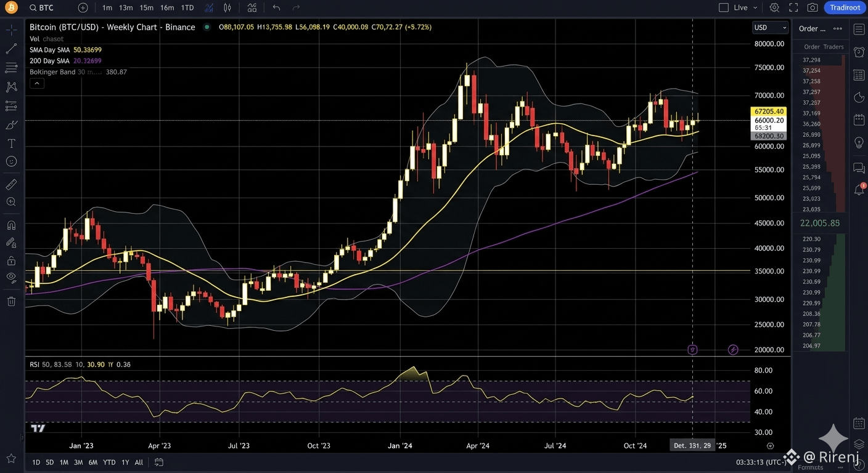Set the YTD date range
The height and width of the screenshot is (473, 868).
pyautogui.click(x=109, y=462)
